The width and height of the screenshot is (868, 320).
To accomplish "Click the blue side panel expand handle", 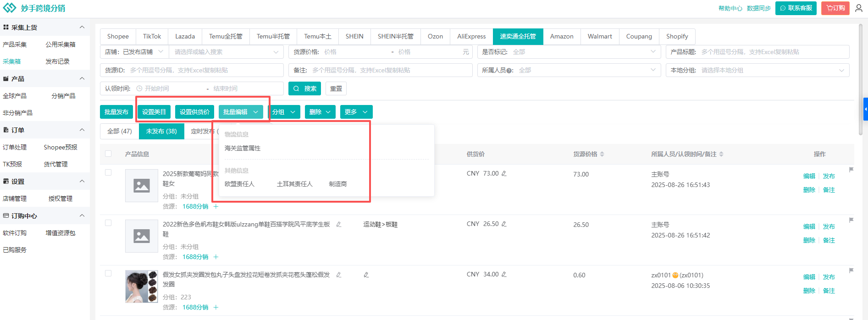I will (x=865, y=109).
